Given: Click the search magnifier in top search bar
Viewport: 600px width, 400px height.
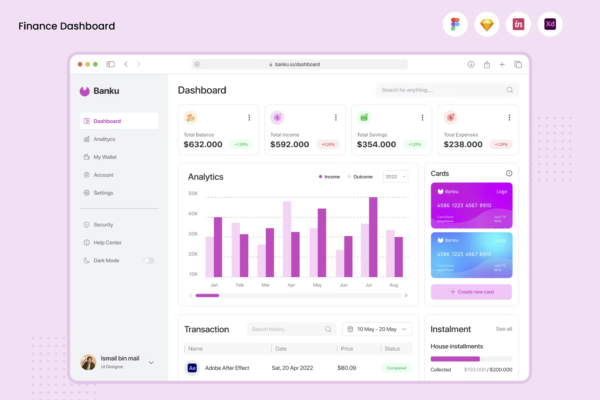Looking at the screenshot, I should (510, 90).
